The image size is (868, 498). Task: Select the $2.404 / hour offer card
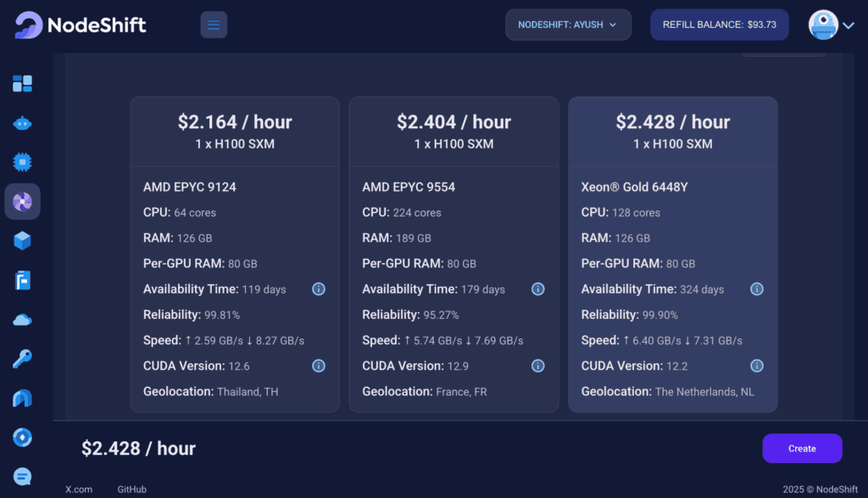[454, 255]
